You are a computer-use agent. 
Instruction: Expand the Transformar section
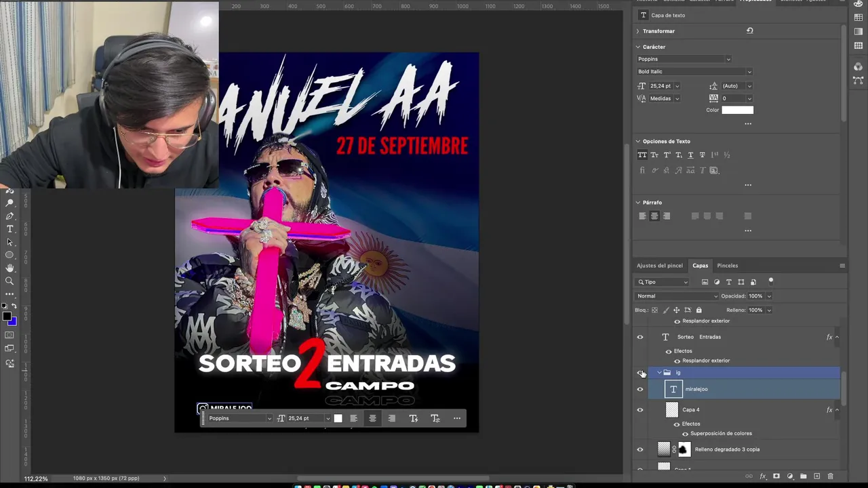(637, 31)
